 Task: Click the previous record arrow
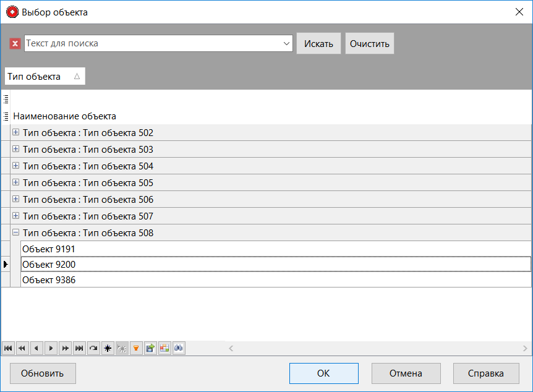[36, 348]
